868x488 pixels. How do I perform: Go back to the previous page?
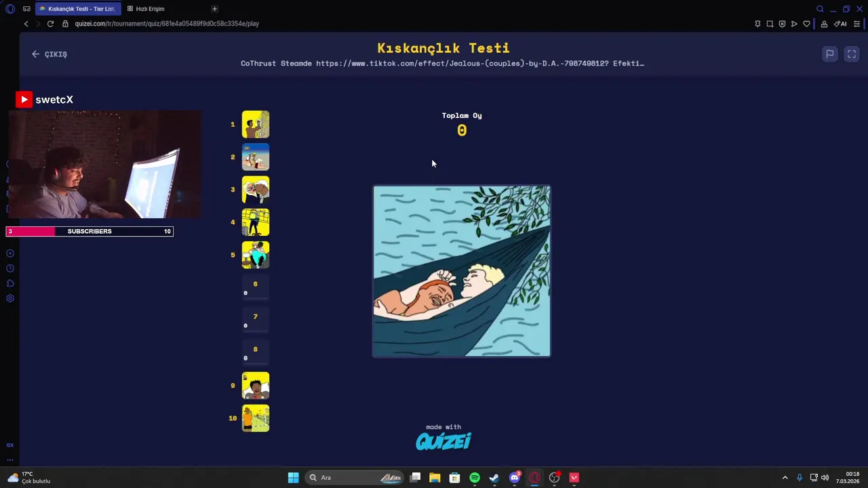coord(26,24)
